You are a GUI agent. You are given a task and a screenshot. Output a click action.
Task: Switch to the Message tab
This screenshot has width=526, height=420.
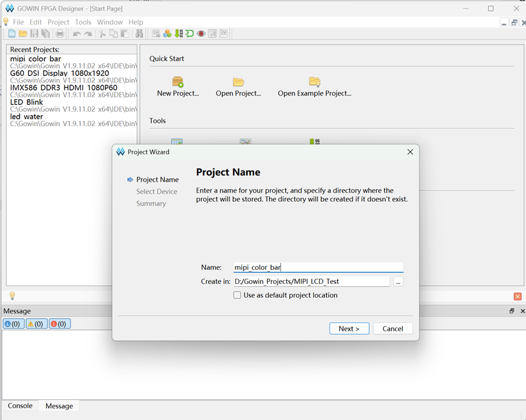pos(59,406)
